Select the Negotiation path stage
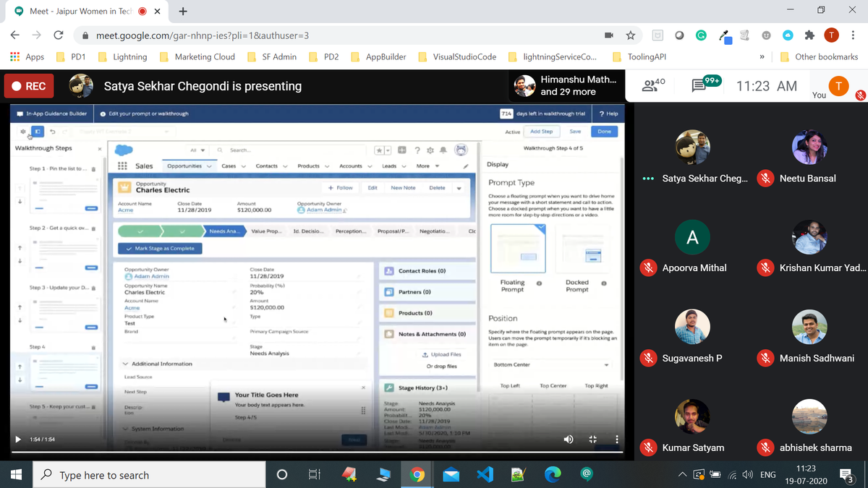Screen dimensions: 868x488 tap(436, 231)
